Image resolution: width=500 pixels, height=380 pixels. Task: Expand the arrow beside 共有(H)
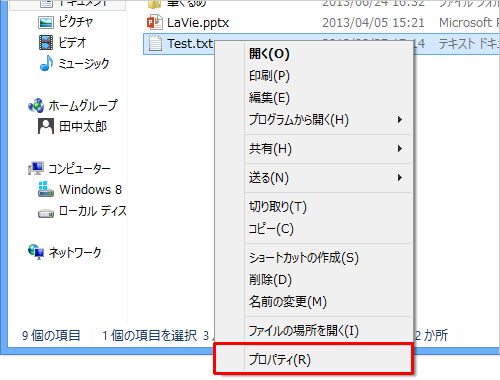coord(400,149)
